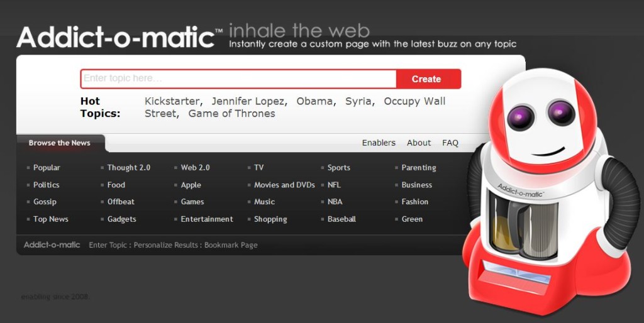
Task: Open the Kickstarter hot topic
Action: 172,101
